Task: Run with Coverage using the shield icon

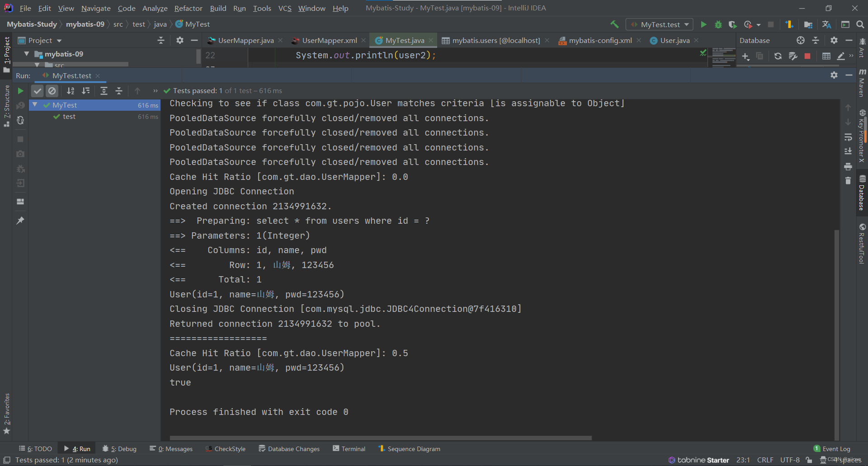Action: coord(733,24)
